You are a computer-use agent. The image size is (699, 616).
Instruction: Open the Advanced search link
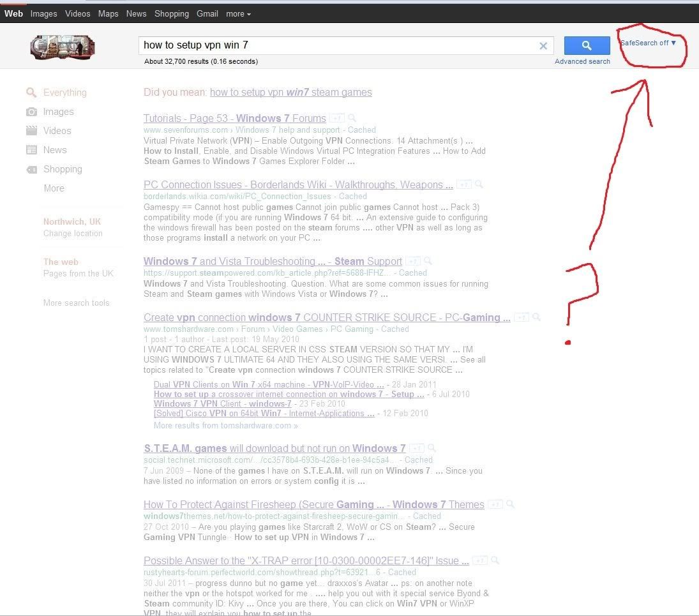click(582, 61)
